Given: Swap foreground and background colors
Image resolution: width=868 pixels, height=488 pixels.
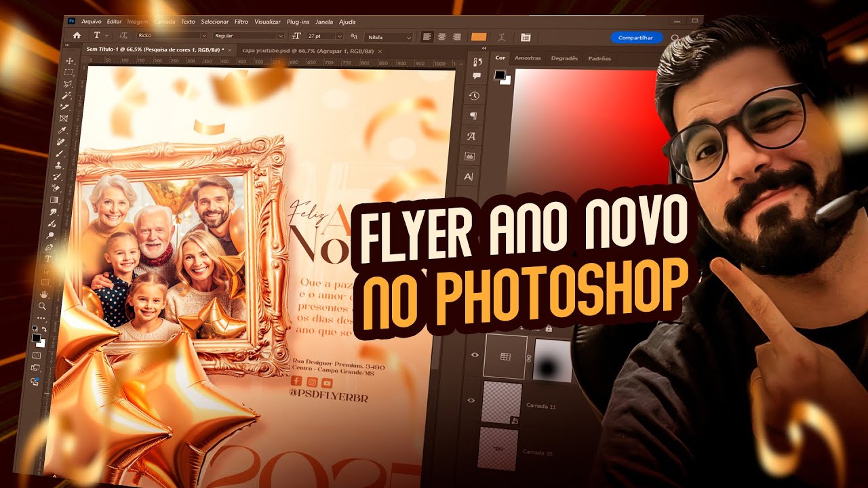Looking at the screenshot, I should tap(43, 330).
